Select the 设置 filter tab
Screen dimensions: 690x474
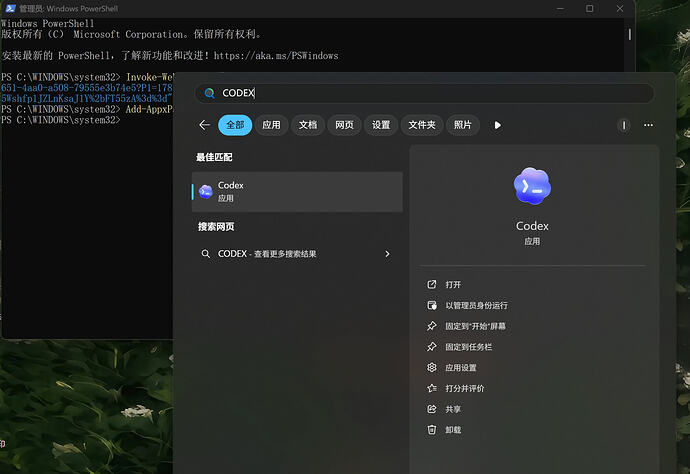click(381, 125)
